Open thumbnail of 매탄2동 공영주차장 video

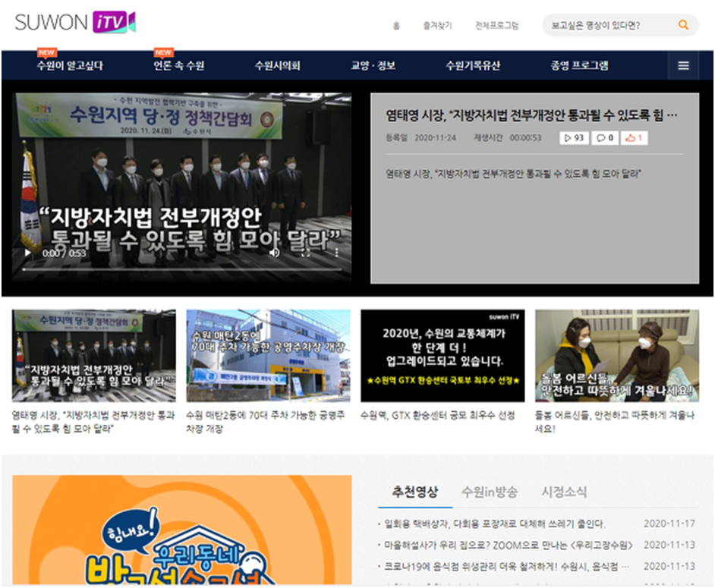[x=268, y=356]
